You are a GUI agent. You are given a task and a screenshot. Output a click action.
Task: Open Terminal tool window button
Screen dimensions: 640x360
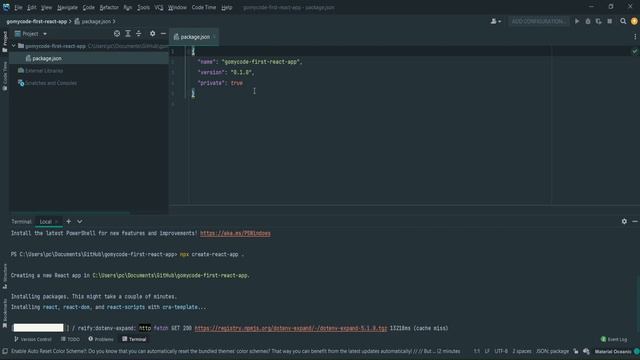click(x=134, y=339)
